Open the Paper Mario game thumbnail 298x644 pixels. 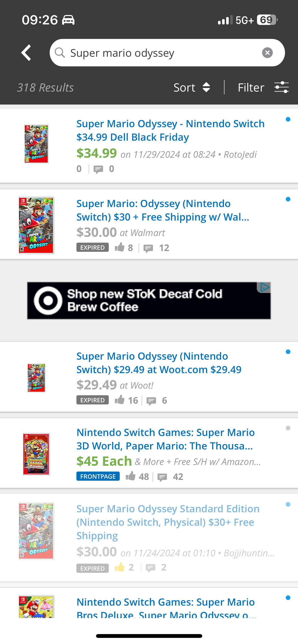[36, 454]
